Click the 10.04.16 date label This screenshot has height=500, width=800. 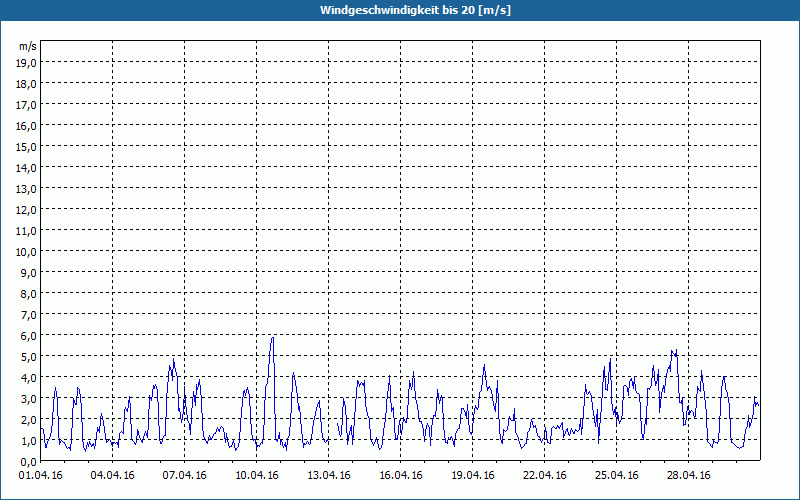257,476
